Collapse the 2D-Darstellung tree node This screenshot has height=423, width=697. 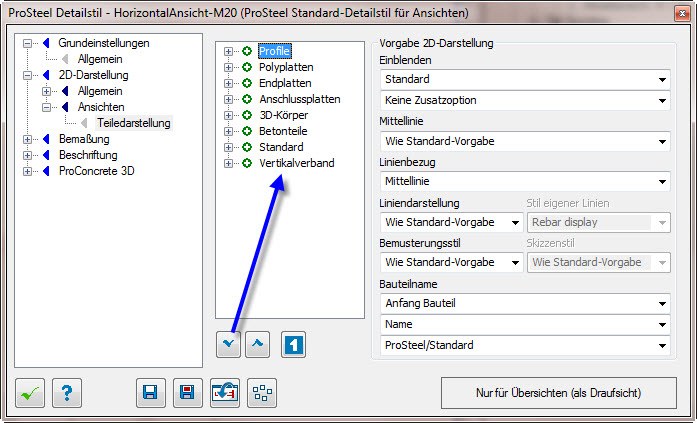pyautogui.click(x=28, y=75)
